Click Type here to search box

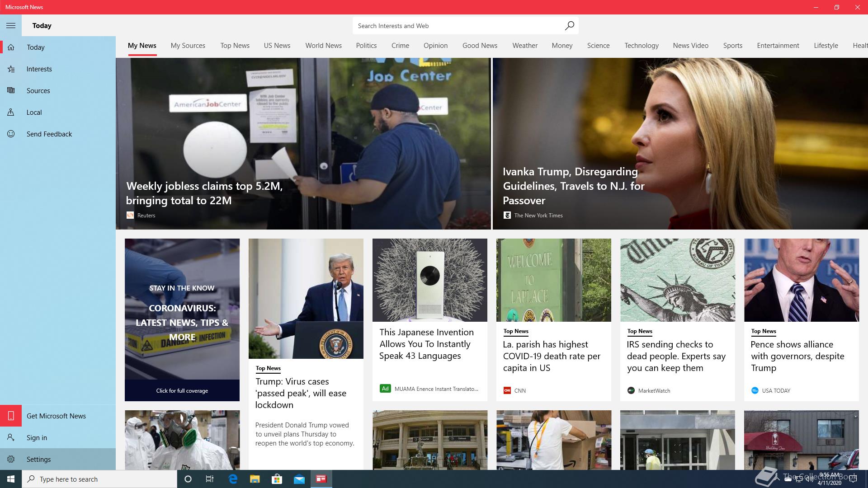99,479
